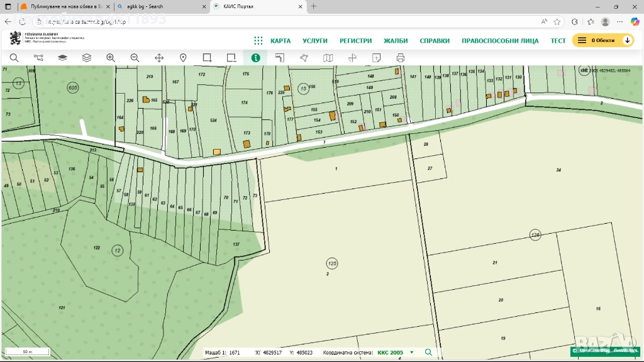Select the zoom out tool

(135, 58)
